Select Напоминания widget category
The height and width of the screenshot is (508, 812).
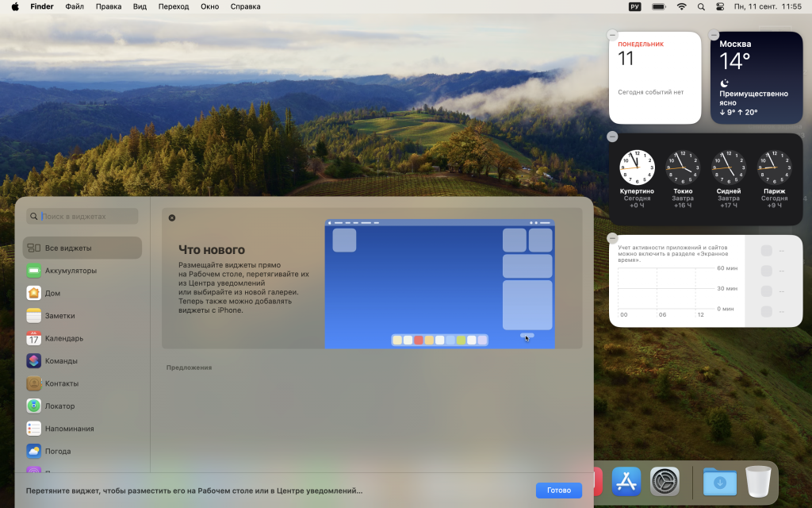[69, 429]
